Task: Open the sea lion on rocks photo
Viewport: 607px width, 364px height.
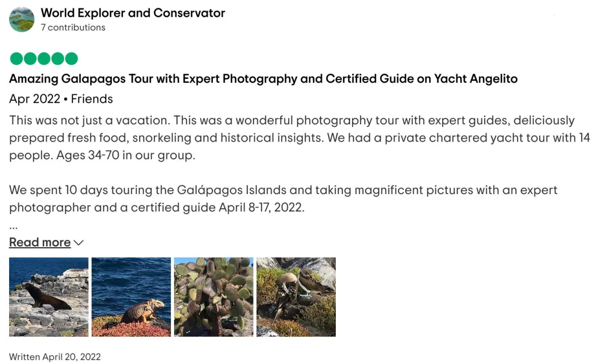Action: click(x=49, y=297)
